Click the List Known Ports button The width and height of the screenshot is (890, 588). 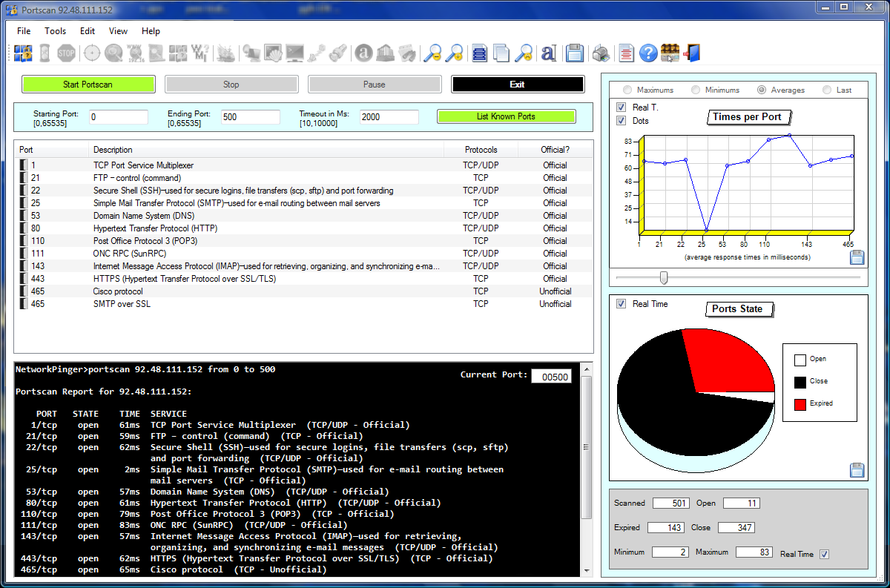(x=506, y=116)
